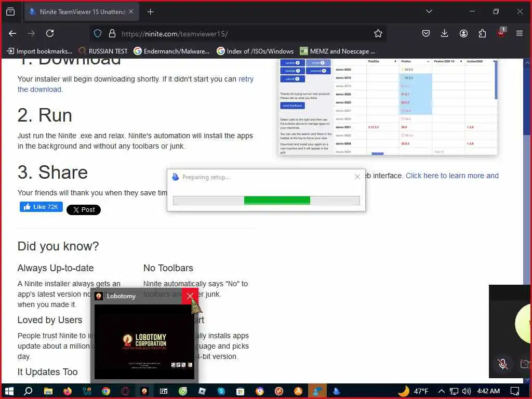Switch to Firefox in the taskbar
The height and width of the screenshot is (399, 532).
pyautogui.click(x=68, y=391)
